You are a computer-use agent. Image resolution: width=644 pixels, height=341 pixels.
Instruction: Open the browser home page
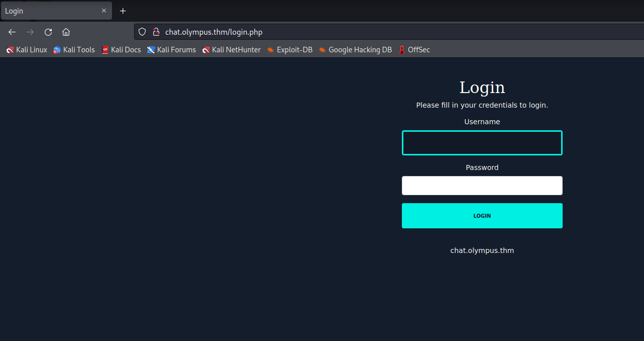66,32
